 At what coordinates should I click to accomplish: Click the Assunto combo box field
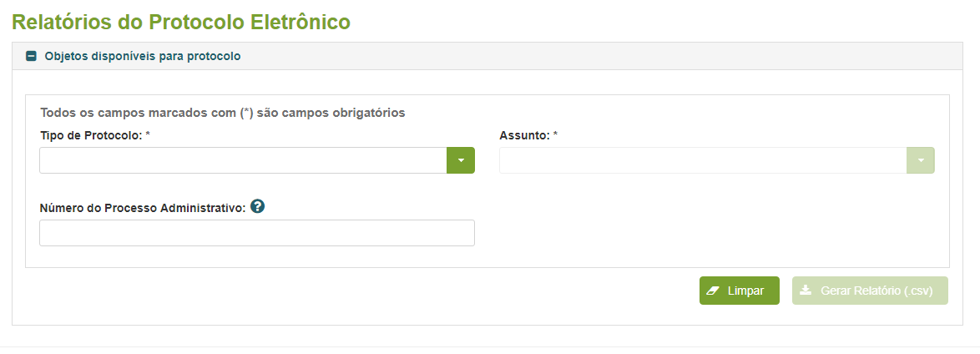pos(703,160)
